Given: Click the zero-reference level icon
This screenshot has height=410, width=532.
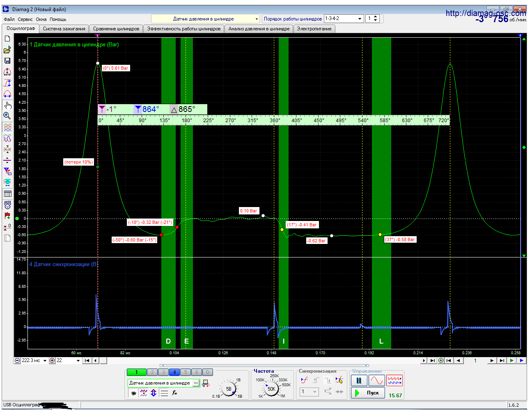Looking at the screenshot, I should [7, 227].
